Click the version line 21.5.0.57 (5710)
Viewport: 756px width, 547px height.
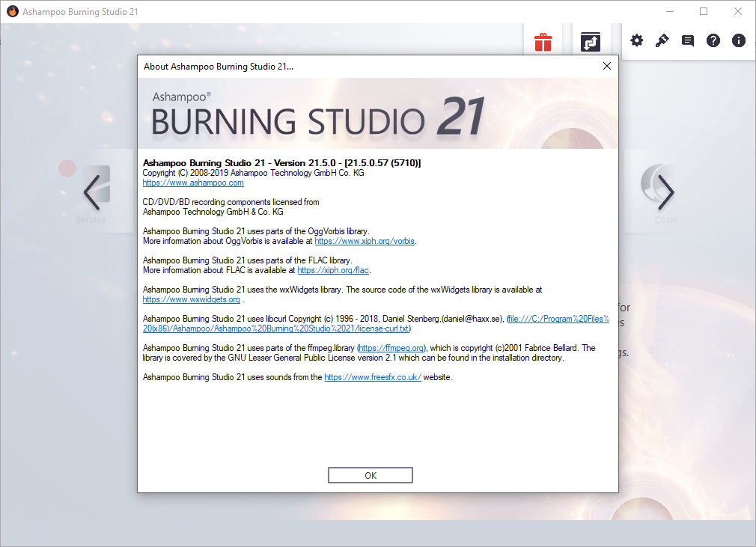(x=281, y=163)
